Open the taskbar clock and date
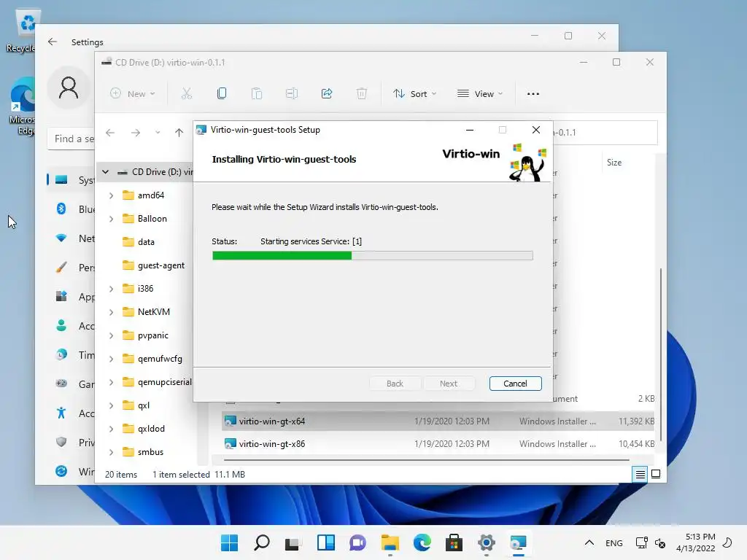This screenshot has width=747, height=560. tap(695, 542)
